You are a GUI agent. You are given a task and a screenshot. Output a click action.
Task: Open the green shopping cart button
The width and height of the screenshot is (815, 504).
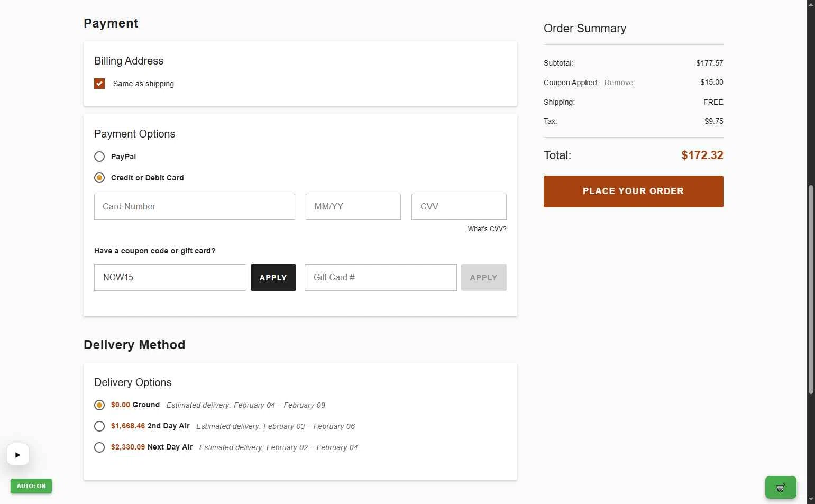pyautogui.click(x=781, y=488)
